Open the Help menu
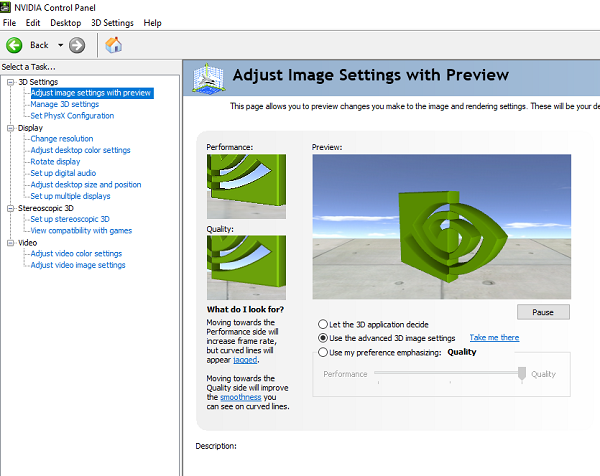Image resolution: width=600 pixels, height=476 pixels. (152, 23)
